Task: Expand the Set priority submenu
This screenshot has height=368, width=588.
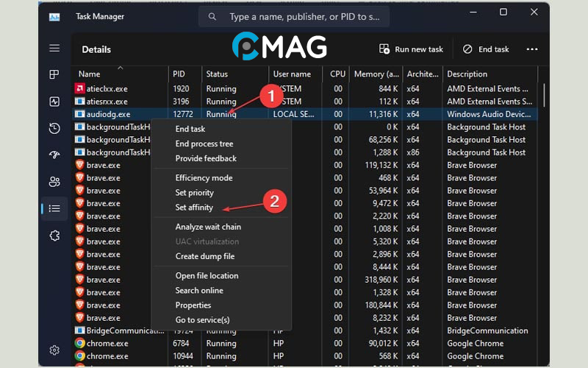Action: pyautogui.click(x=194, y=193)
